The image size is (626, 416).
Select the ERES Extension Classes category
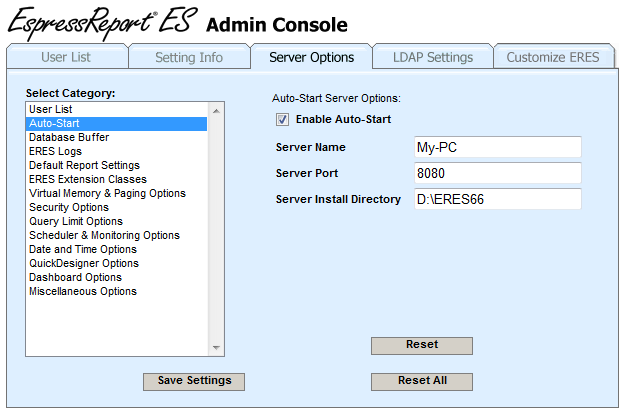click(x=117, y=179)
